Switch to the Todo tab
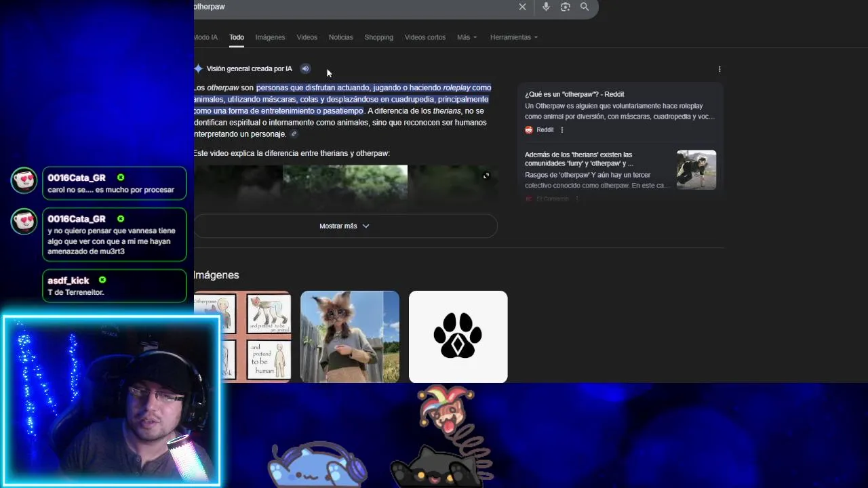 coord(237,37)
